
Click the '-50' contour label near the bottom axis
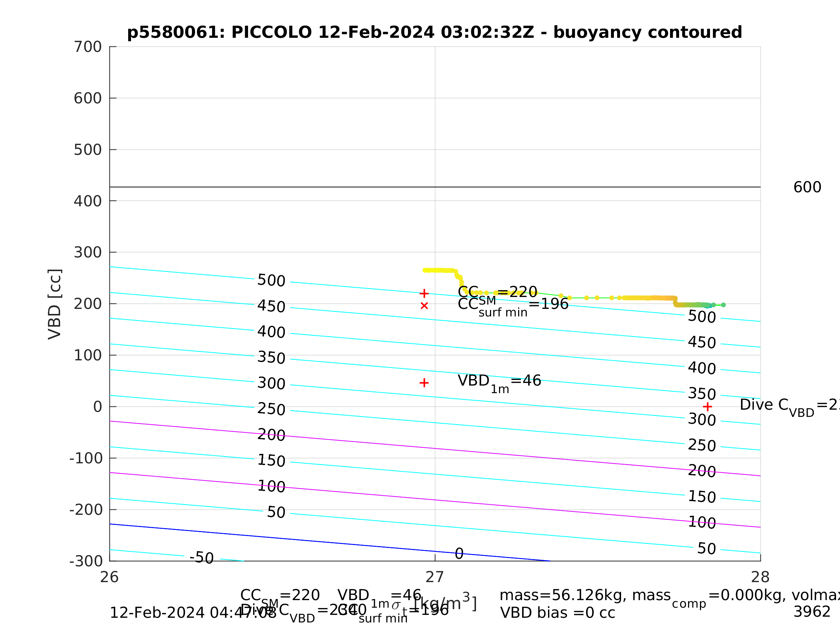tap(202, 558)
